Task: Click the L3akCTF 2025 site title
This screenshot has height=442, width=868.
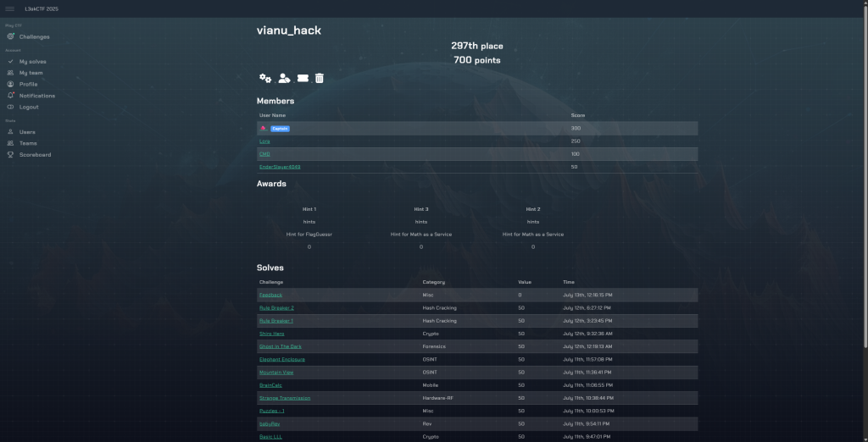Action: tap(42, 8)
